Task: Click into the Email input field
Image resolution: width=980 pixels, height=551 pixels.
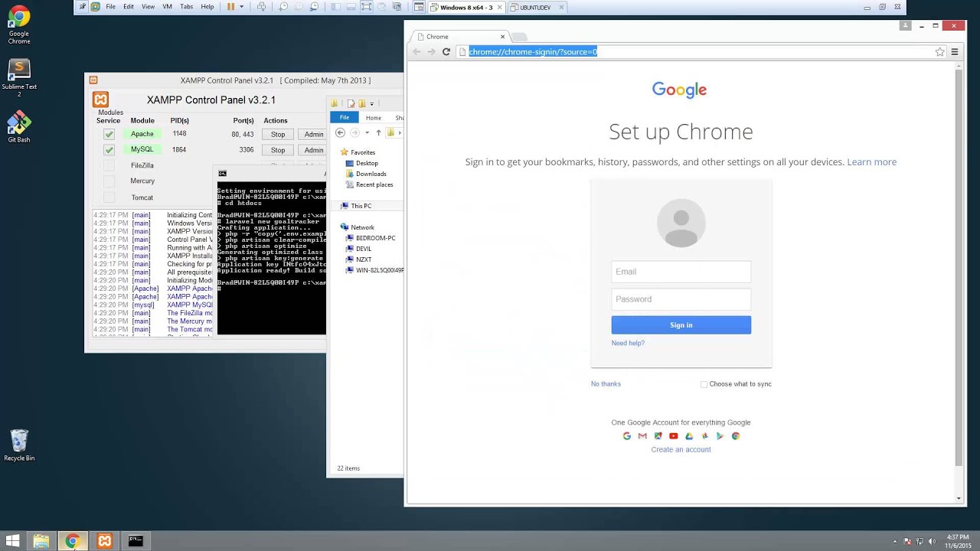Action: coord(681,272)
